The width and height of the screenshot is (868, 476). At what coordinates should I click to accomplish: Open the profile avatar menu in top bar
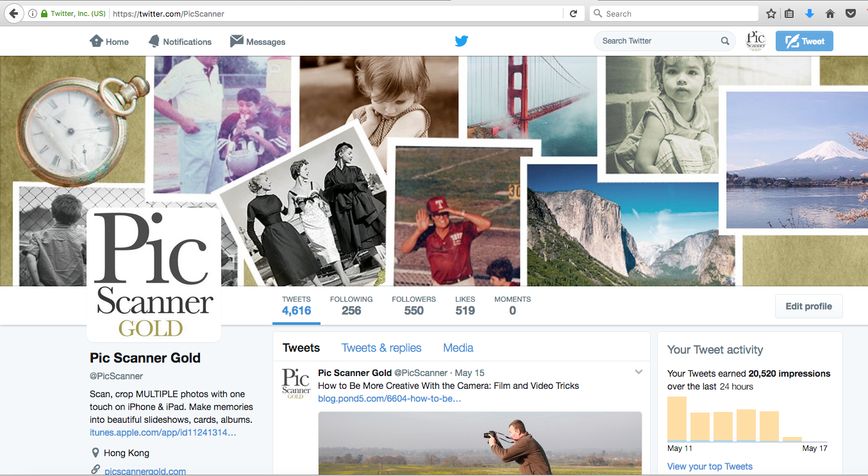756,41
